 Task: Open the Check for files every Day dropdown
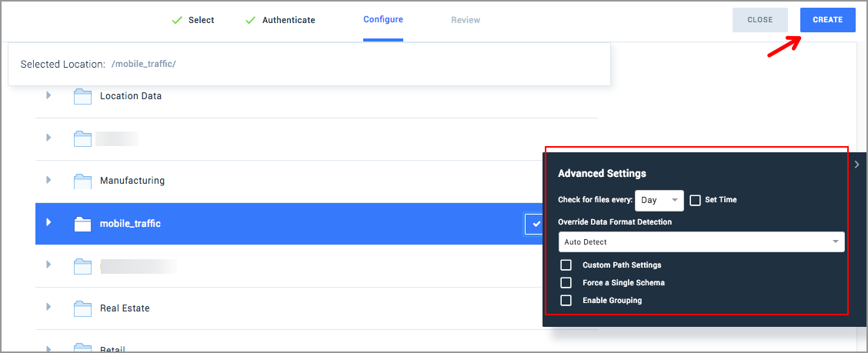click(x=659, y=200)
